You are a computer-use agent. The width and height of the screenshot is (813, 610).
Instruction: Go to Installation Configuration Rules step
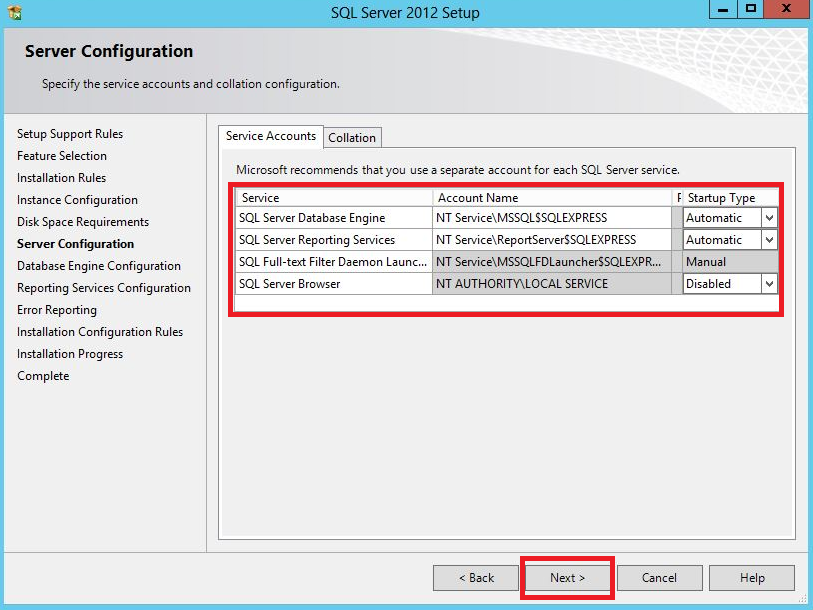click(100, 332)
